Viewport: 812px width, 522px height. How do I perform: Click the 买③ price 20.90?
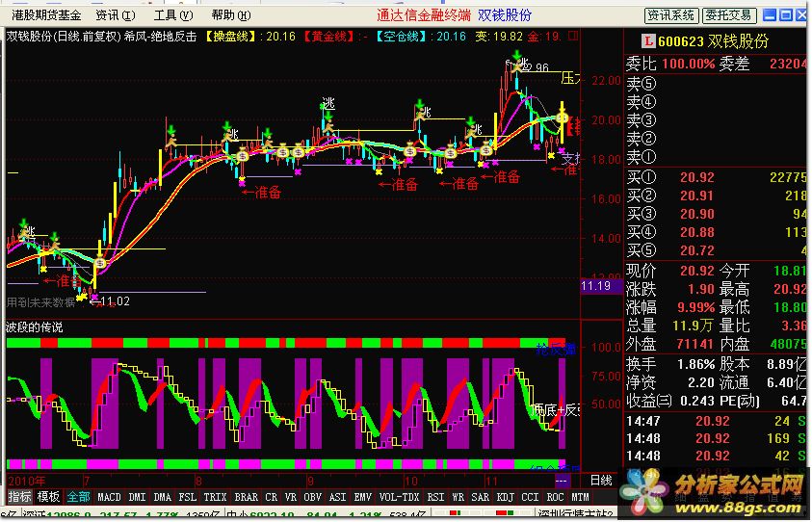697,214
